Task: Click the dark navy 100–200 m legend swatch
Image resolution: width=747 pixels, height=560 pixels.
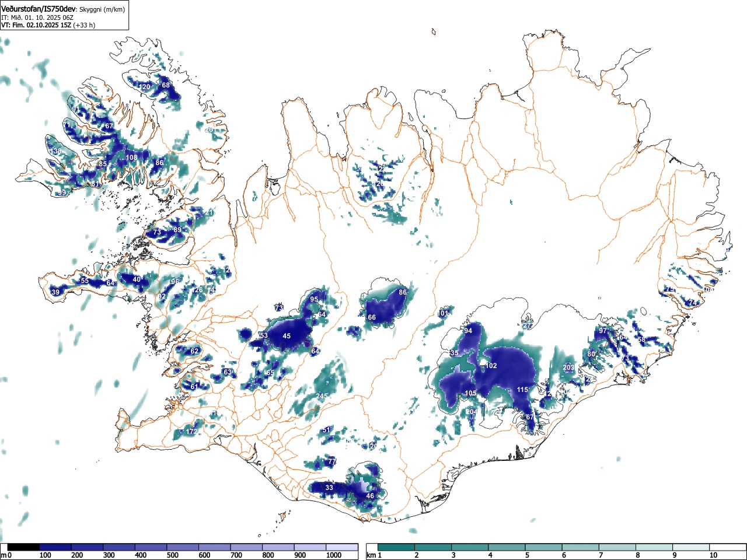Action: click(55, 547)
